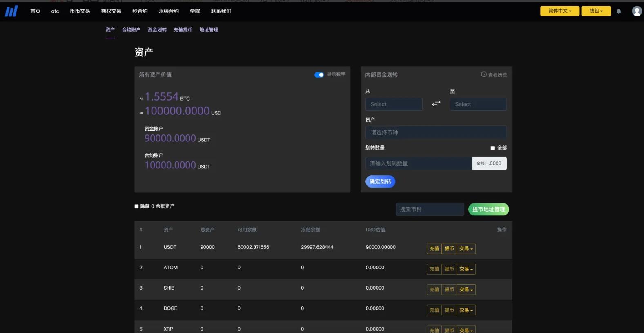Expand the 钱包 wallet dropdown

(x=596, y=11)
